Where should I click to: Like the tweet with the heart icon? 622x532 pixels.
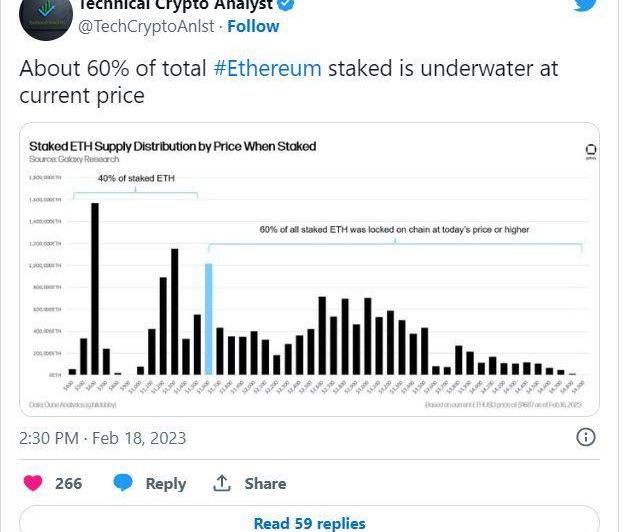33,483
